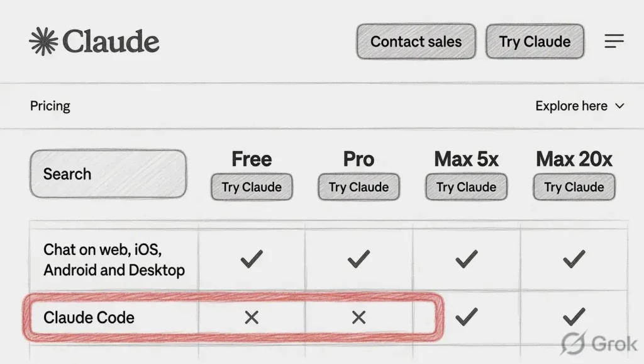This screenshot has width=644, height=364.
Task: Click Free column checkmark for Chat on web
Action: [252, 259]
